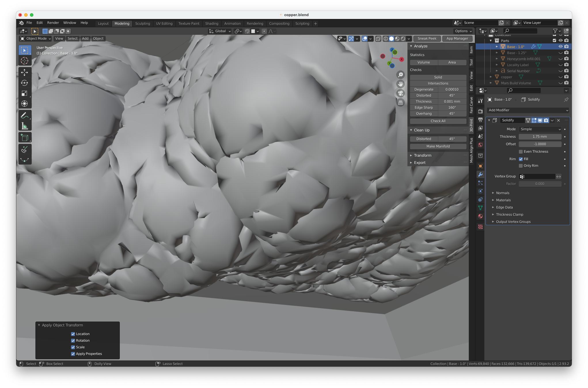Click the Vertex Group input field
Viewport: 588px width, 388px height.
(537, 176)
